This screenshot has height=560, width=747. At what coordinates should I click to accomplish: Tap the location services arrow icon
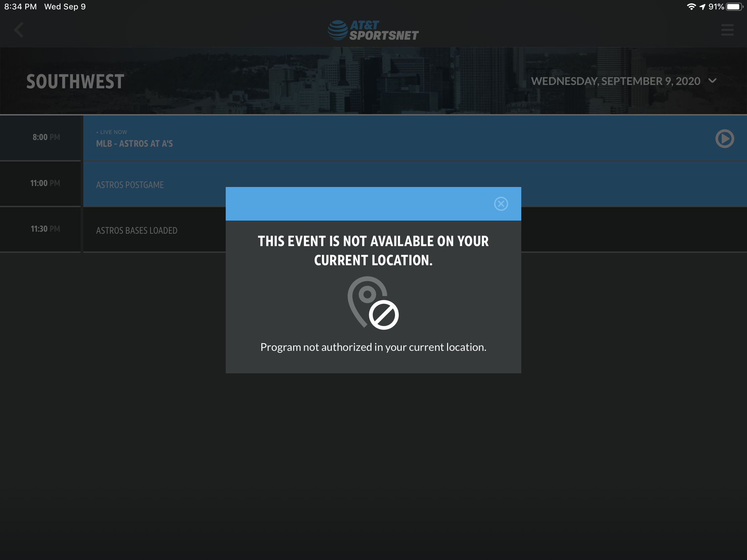tap(702, 7)
